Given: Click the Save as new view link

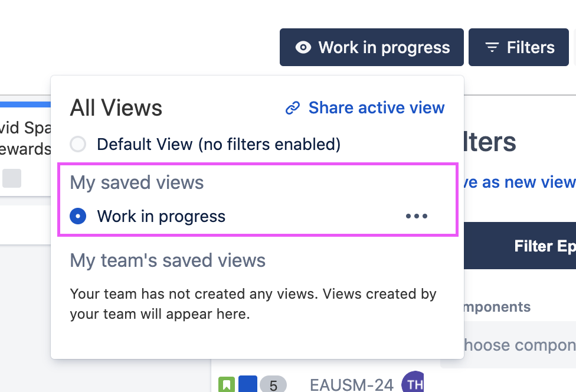Looking at the screenshot, I should [519, 182].
